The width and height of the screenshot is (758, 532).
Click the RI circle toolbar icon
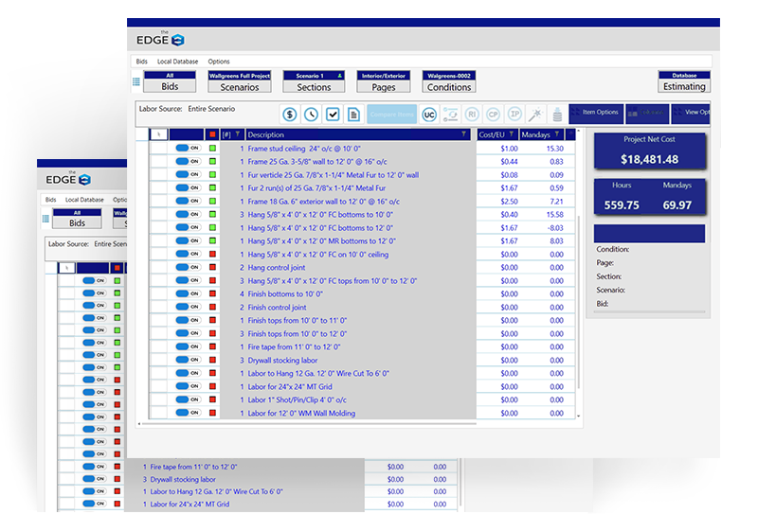472,115
